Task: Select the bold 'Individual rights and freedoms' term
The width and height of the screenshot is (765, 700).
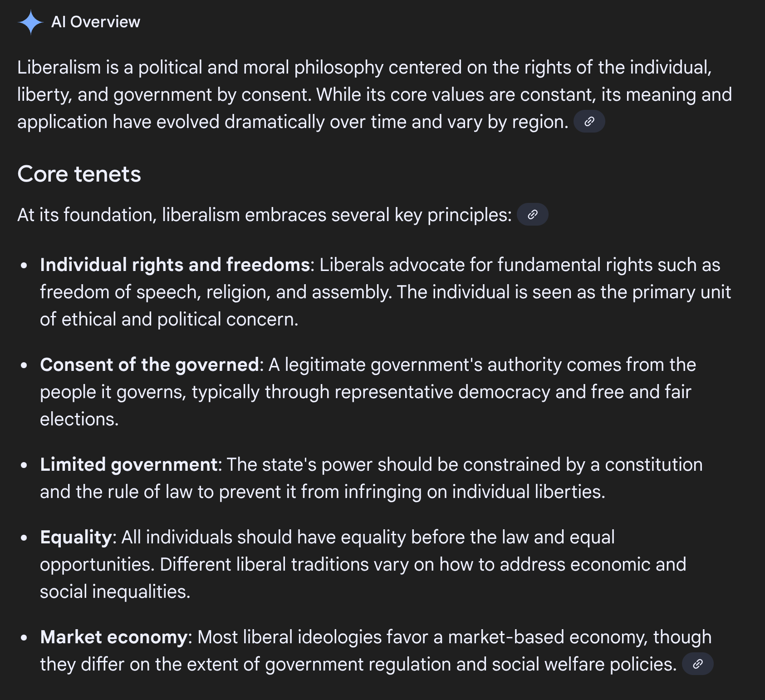Action: coord(175,265)
